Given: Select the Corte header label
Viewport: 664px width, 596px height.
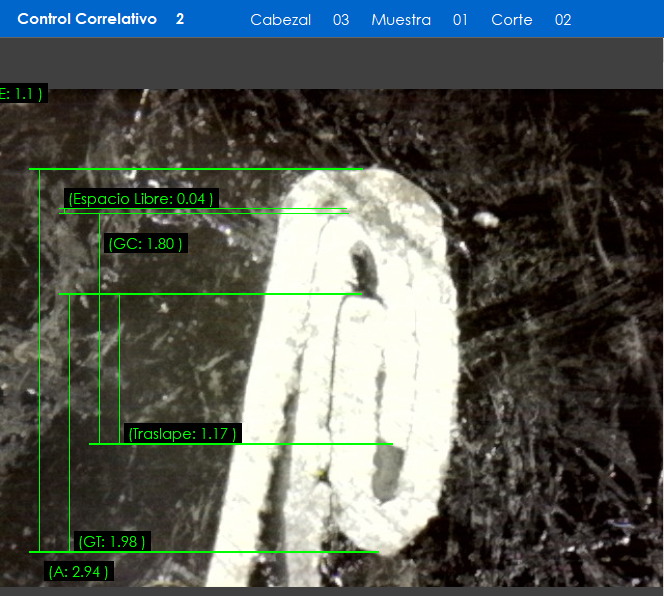Looking at the screenshot, I should point(512,20).
